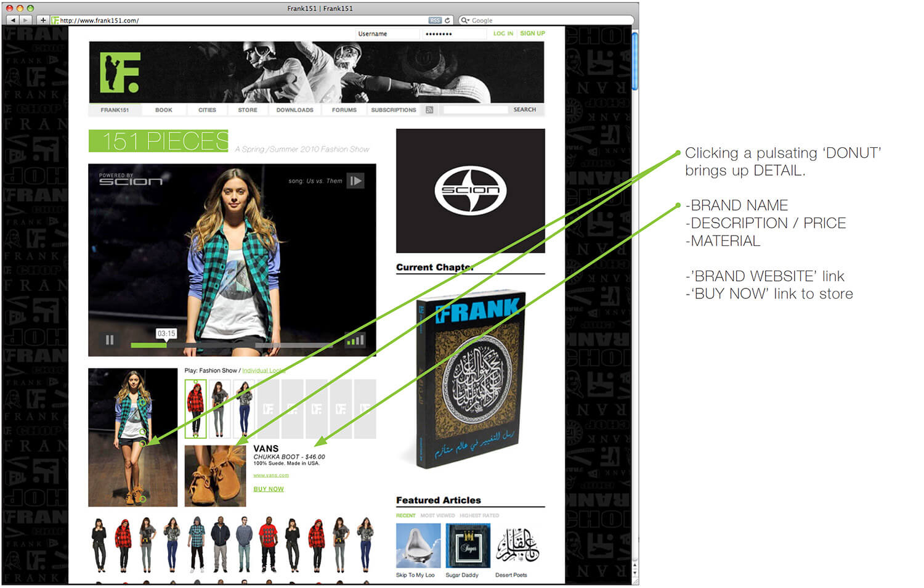Click the LOG IN link
Image resolution: width=924 pixels, height=588 pixels.
pos(503,33)
